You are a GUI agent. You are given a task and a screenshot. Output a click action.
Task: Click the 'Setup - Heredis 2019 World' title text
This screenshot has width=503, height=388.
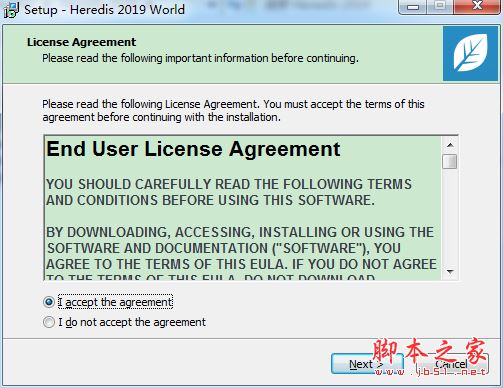104,10
